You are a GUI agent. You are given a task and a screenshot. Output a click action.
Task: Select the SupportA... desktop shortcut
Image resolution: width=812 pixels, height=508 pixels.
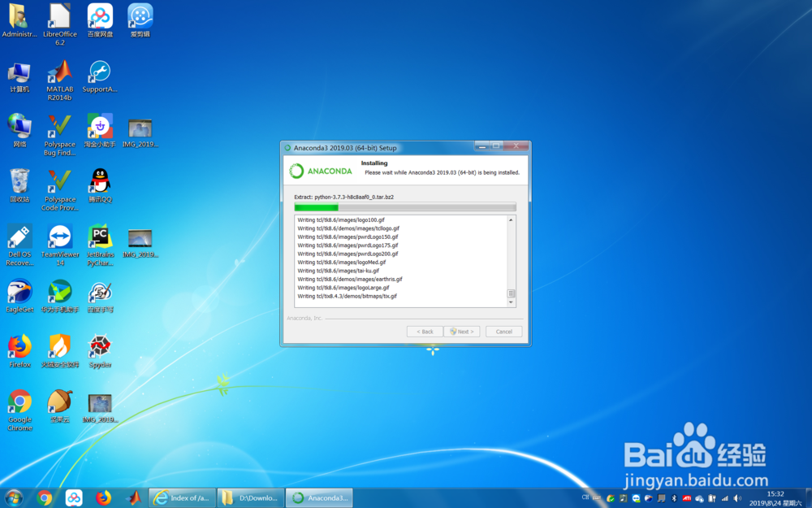pos(100,76)
